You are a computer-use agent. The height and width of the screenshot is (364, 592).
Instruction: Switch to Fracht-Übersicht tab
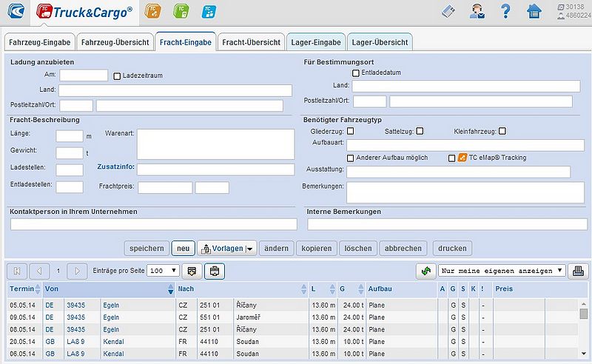click(x=251, y=42)
